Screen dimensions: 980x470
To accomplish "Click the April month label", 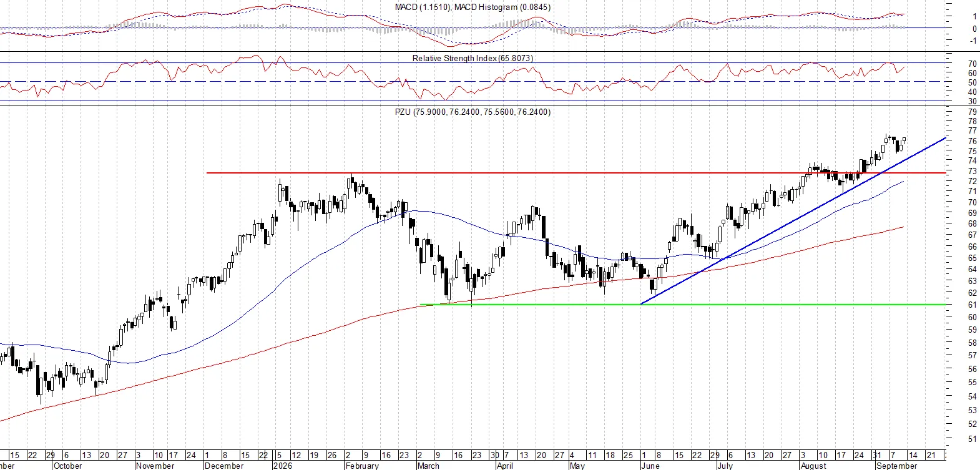I will point(505,466).
